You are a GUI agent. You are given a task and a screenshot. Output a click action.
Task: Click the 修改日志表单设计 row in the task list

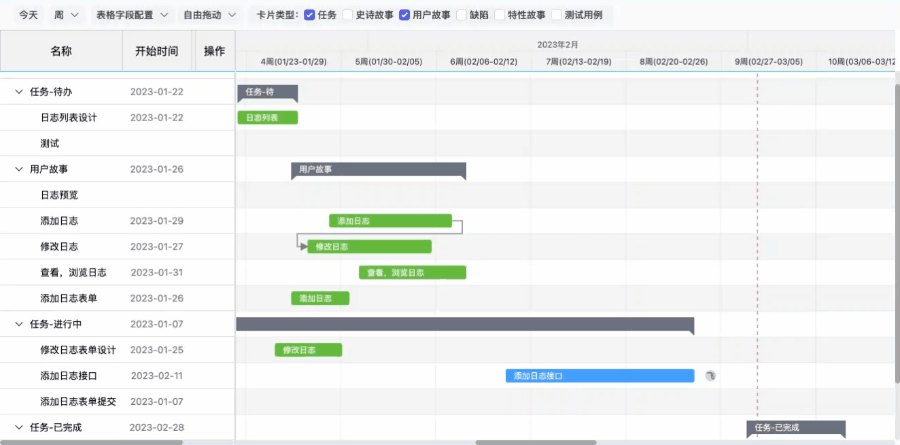tap(78, 350)
